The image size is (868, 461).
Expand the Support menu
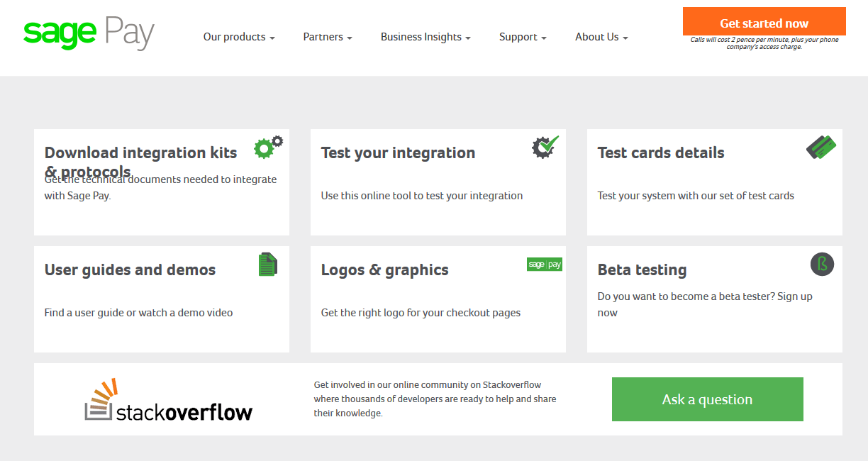tap(523, 37)
